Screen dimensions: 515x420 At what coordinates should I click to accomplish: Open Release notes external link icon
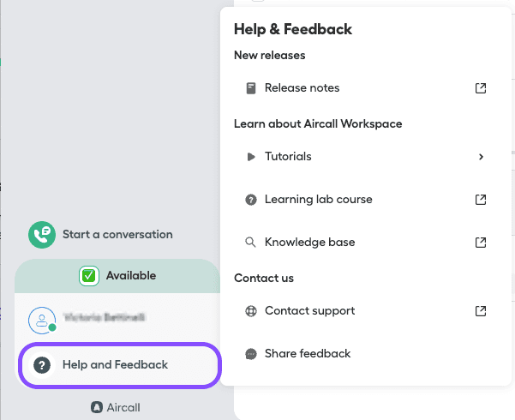coord(481,88)
